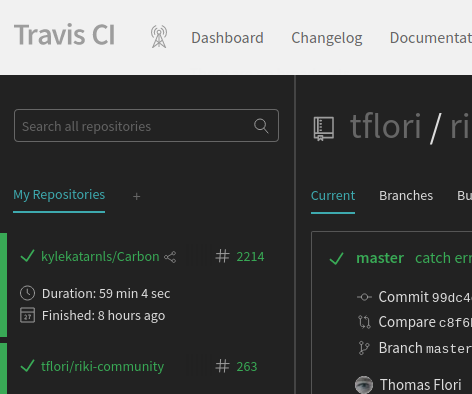Go to Dashboard
This screenshot has height=394, width=472.
[227, 38]
